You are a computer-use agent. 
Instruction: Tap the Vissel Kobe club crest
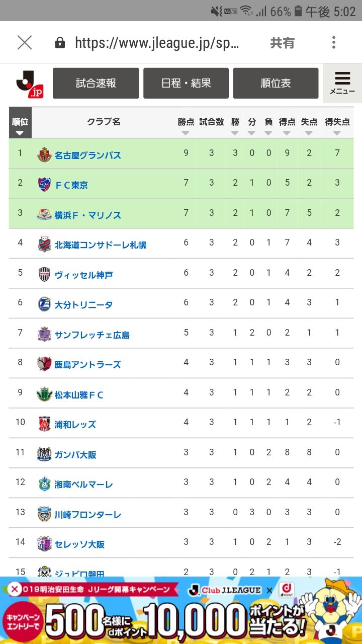(44, 274)
